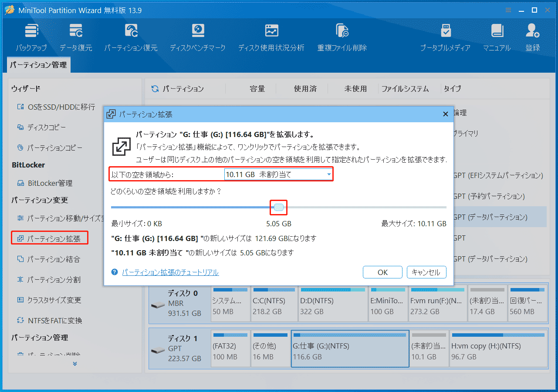
Task: Select D:D(NTFS) 322 GB partition
Action: [x=333, y=303]
